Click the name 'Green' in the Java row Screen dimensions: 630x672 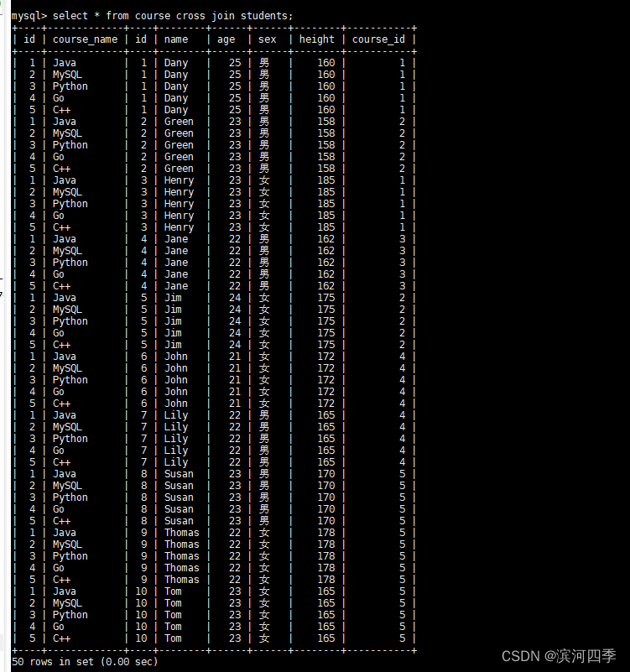click(180, 122)
